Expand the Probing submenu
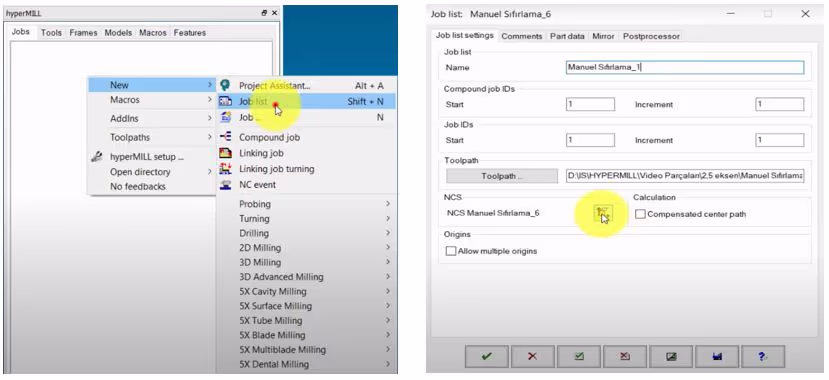Viewport: 829px width, 380px height. point(307,204)
